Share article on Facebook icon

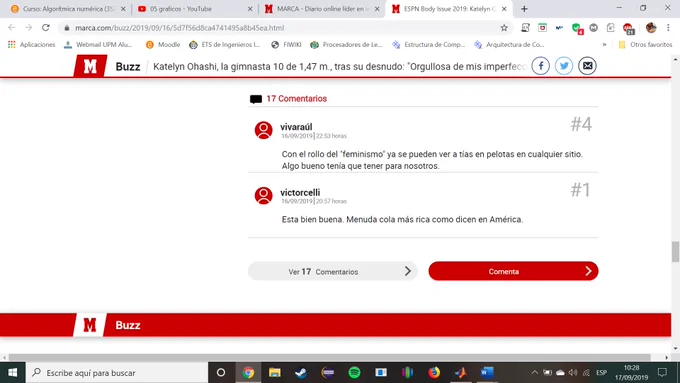540,66
